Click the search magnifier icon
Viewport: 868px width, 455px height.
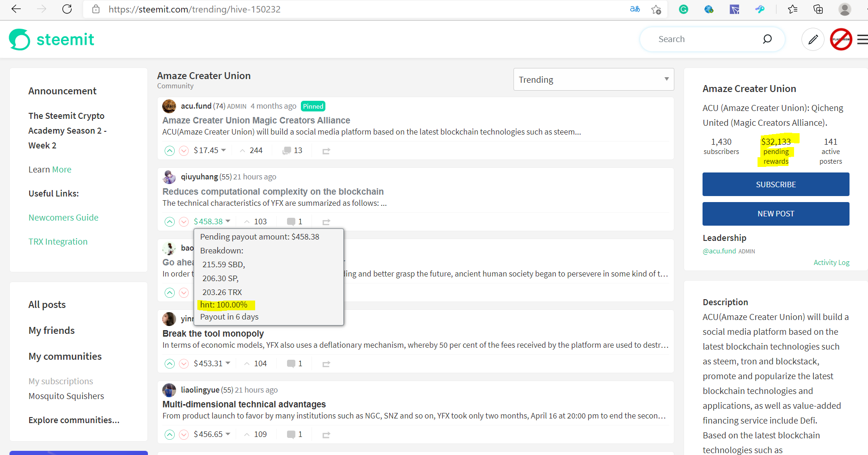[x=767, y=39]
